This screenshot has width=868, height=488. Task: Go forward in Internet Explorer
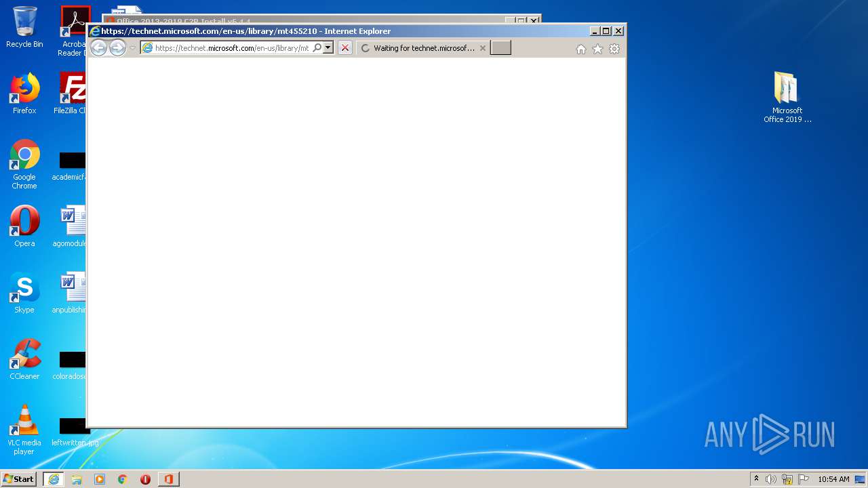click(x=117, y=47)
